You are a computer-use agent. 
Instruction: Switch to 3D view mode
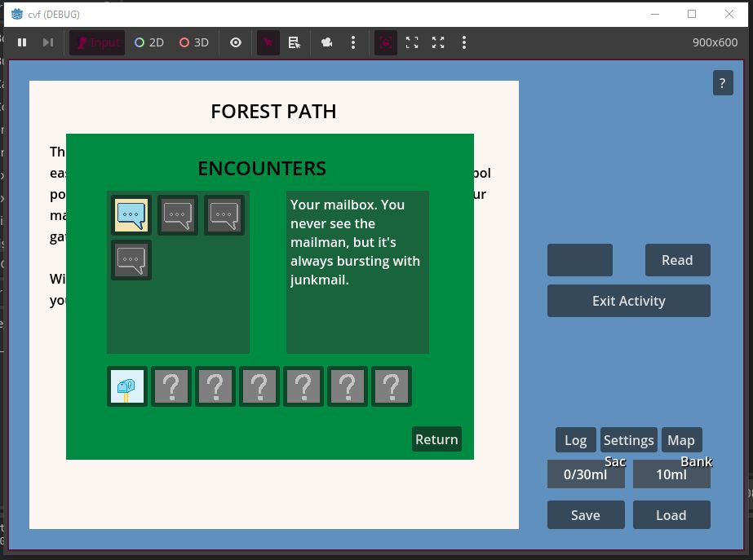click(x=194, y=42)
